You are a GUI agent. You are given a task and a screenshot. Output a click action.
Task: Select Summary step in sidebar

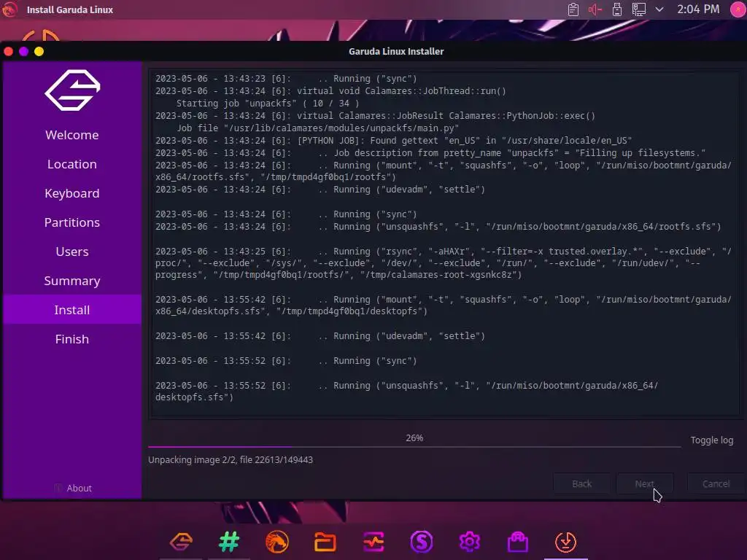(72, 281)
